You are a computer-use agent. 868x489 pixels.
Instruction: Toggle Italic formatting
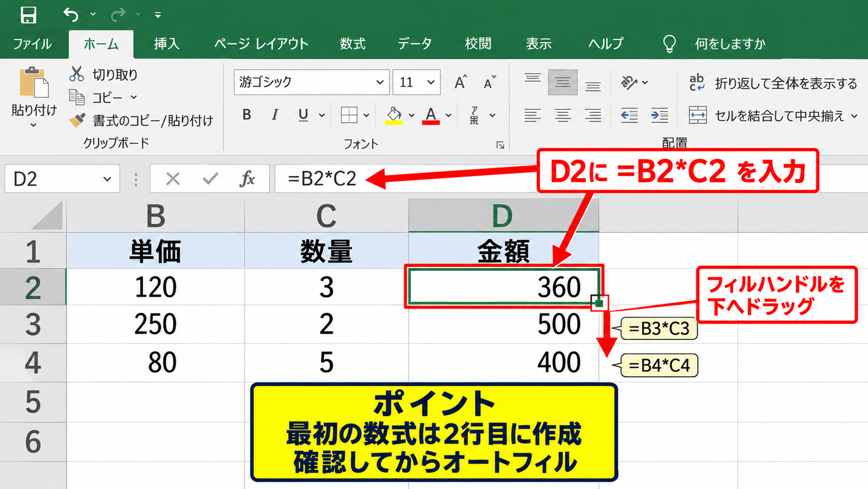[275, 115]
